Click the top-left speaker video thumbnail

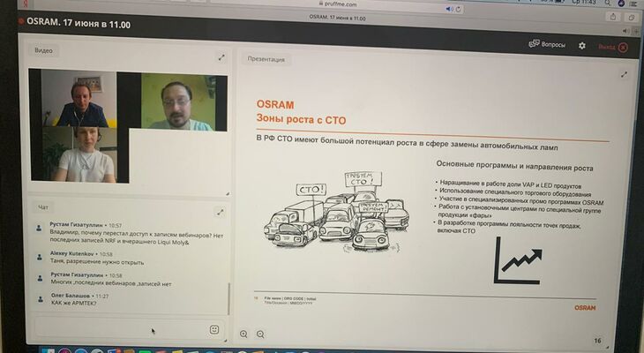tap(79, 98)
